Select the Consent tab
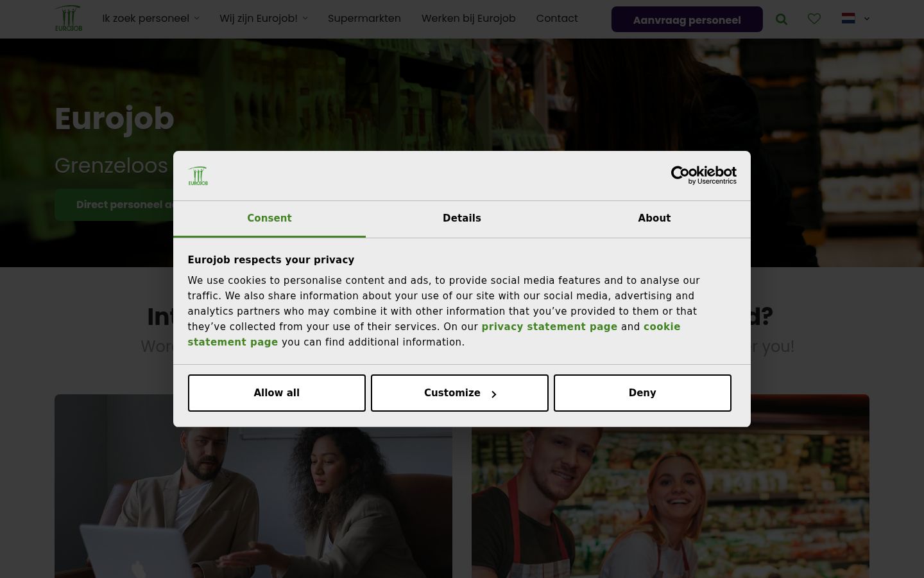 point(269,218)
